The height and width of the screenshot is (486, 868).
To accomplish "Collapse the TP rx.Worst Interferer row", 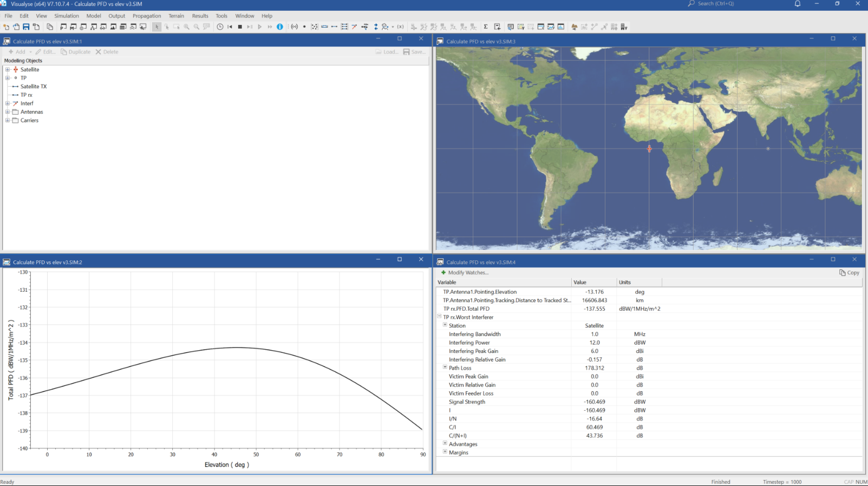I will (440, 317).
